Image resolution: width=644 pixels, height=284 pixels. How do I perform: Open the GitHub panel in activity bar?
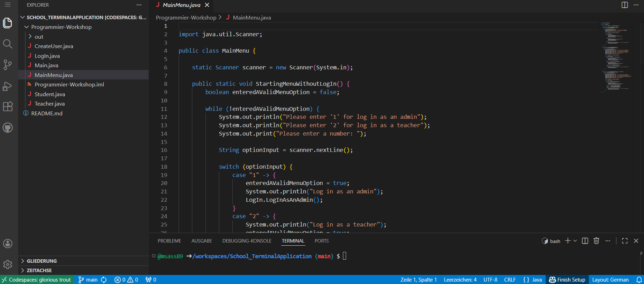[8, 128]
